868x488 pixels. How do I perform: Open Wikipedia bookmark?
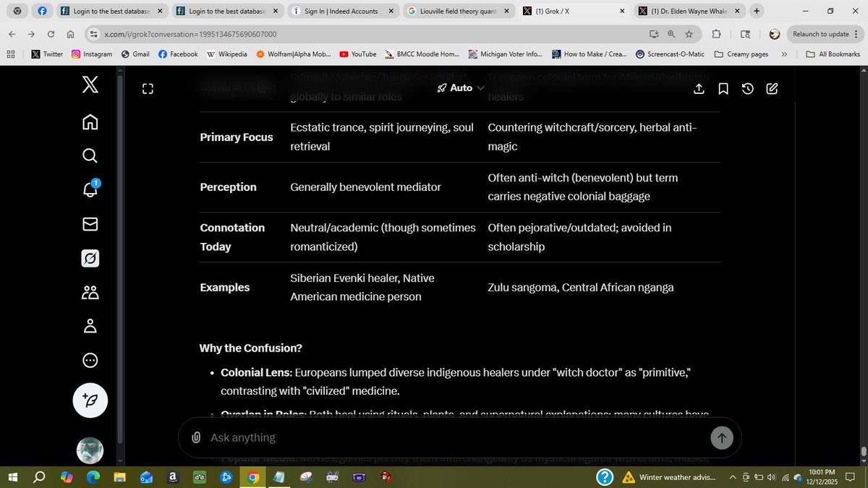[226, 54]
